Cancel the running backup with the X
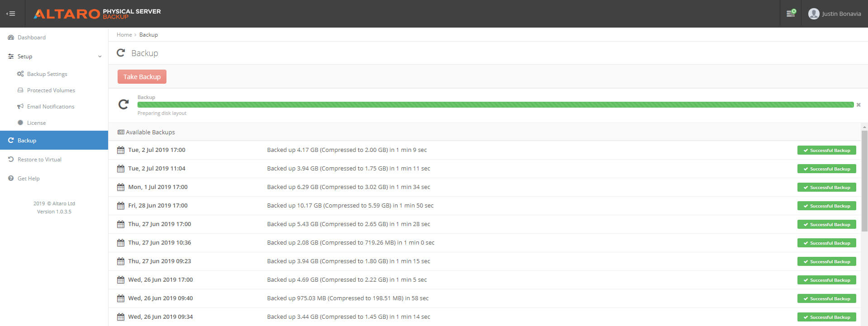Image resolution: width=868 pixels, height=326 pixels. 859,104
